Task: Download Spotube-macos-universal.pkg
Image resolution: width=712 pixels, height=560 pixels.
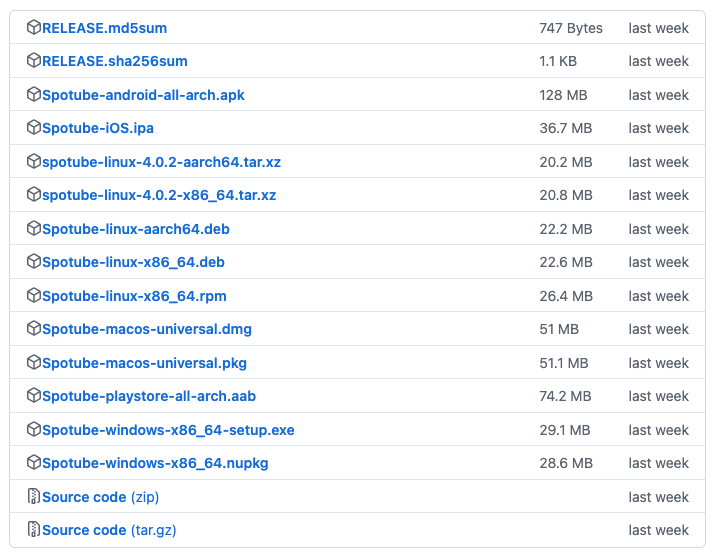Action: tap(144, 363)
